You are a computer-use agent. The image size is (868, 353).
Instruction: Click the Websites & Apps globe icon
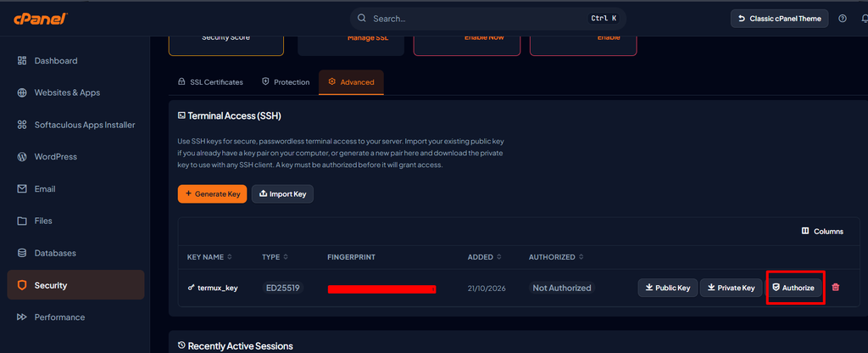(x=22, y=92)
